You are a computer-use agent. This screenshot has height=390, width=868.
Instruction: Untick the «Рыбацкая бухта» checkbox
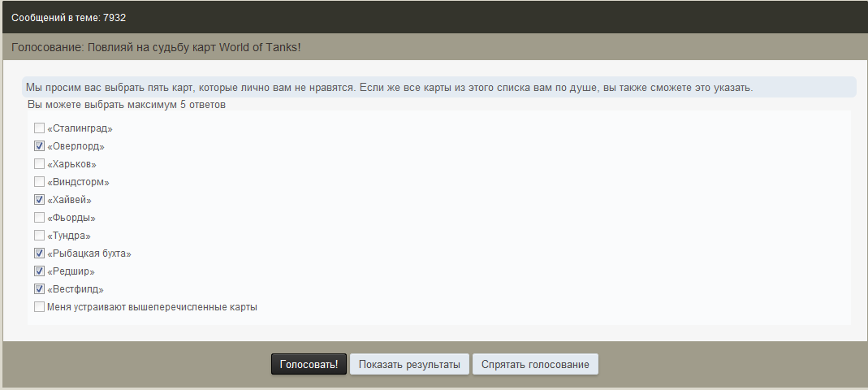click(x=39, y=253)
